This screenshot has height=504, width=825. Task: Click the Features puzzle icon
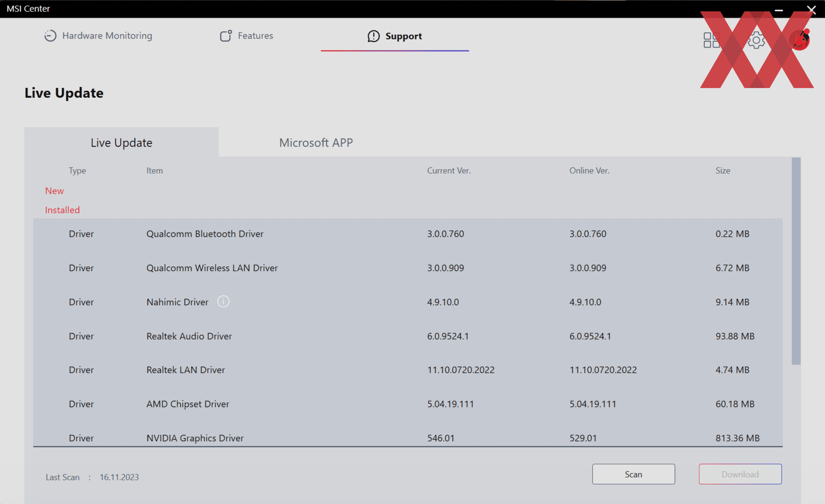[226, 36]
